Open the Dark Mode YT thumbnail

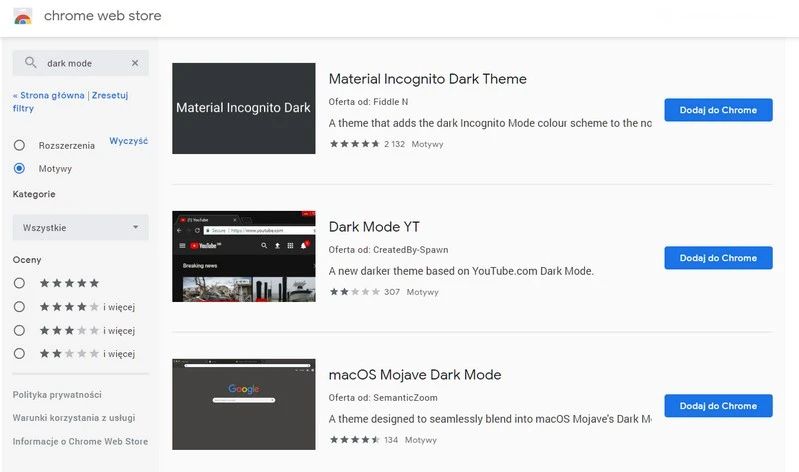pos(244,257)
